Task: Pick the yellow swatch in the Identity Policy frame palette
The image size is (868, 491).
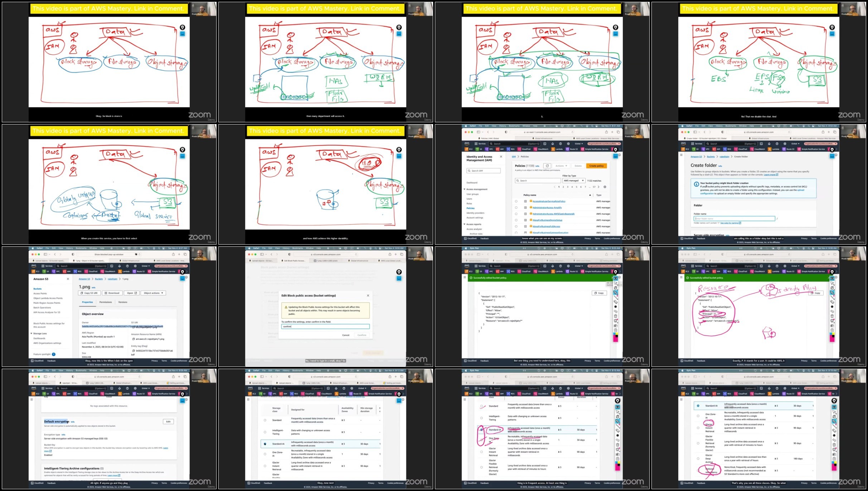Action: pyautogui.click(x=833, y=334)
